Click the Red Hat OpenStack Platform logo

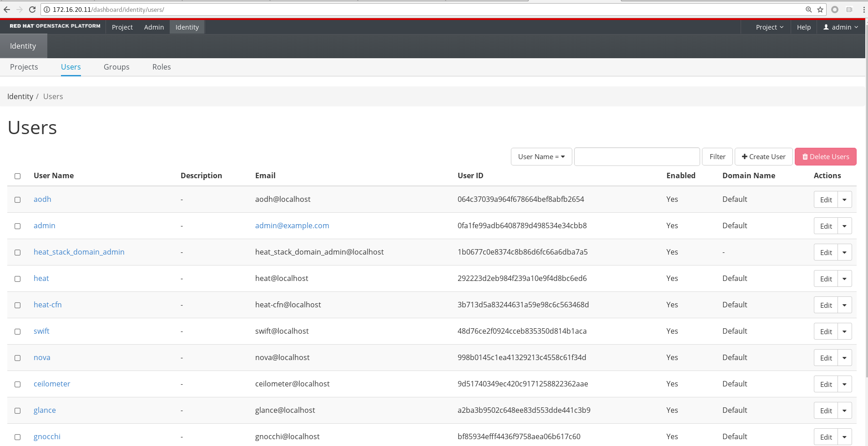pyautogui.click(x=55, y=26)
